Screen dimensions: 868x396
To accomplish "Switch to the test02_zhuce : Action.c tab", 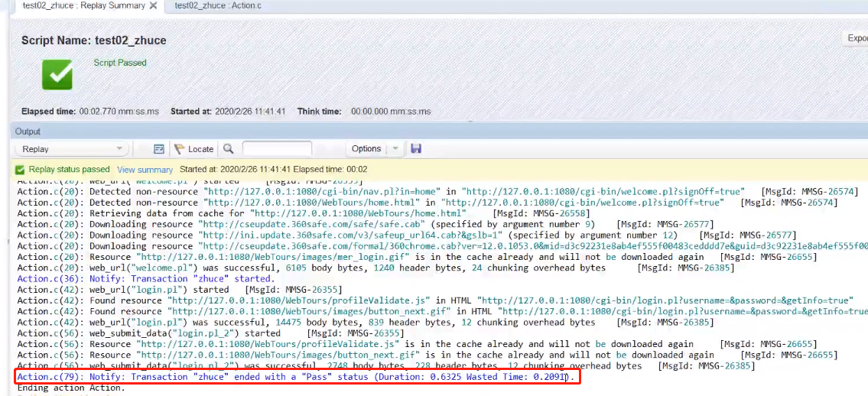I will coord(218,5).
